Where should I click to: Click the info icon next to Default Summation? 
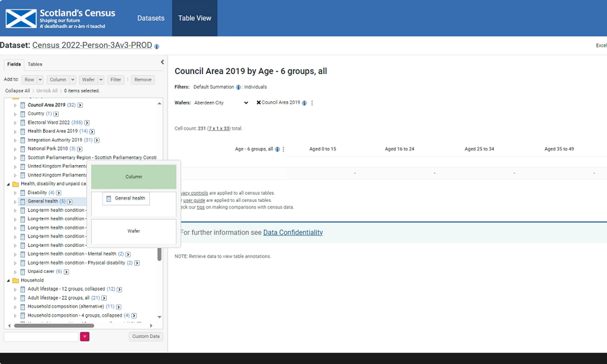tap(238, 87)
